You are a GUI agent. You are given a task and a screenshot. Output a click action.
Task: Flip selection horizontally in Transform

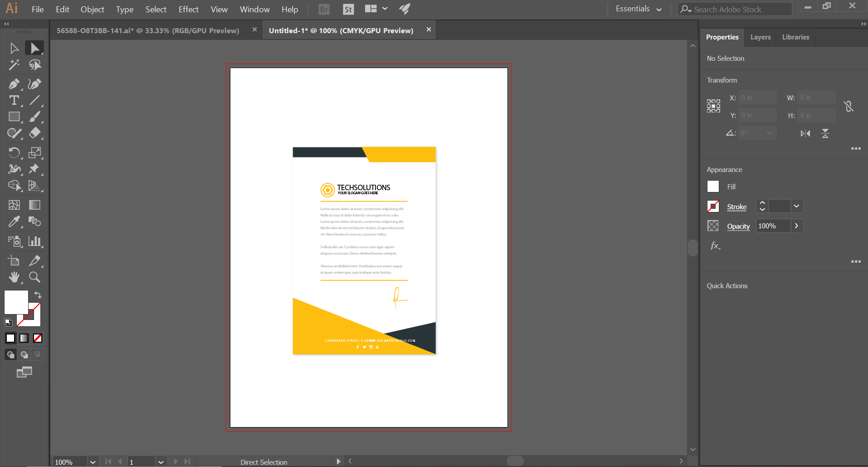[805, 133]
